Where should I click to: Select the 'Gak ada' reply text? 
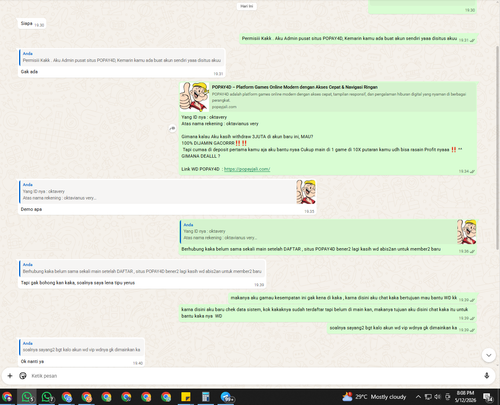click(x=29, y=72)
